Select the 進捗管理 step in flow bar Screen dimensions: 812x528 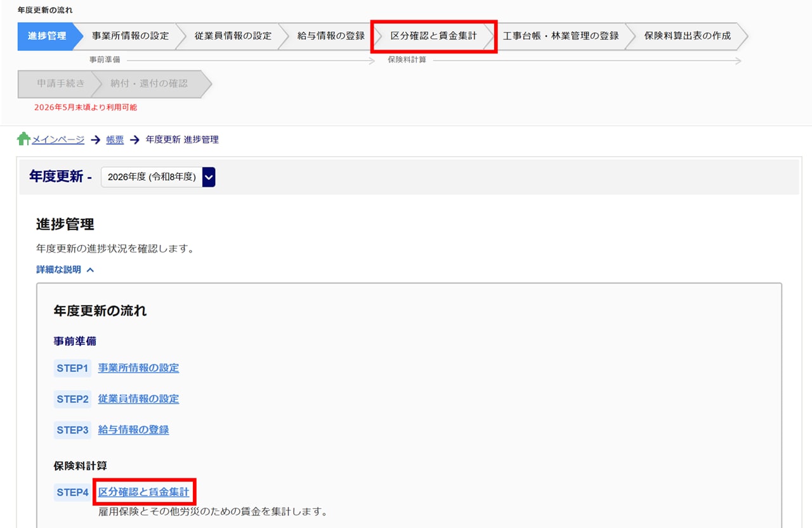click(47, 36)
